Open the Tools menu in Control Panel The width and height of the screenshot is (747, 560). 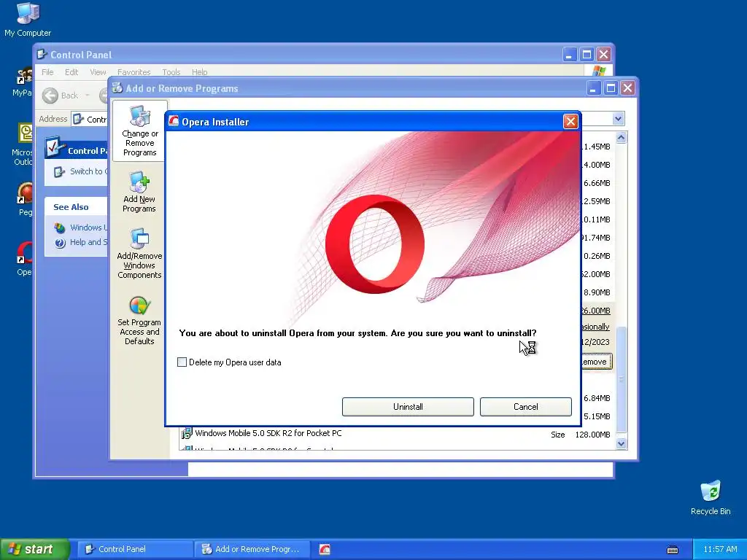pos(171,72)
